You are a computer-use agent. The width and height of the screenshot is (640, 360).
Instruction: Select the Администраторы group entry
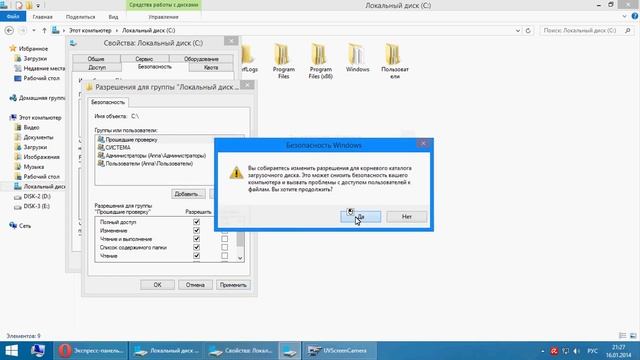(156, 156)
